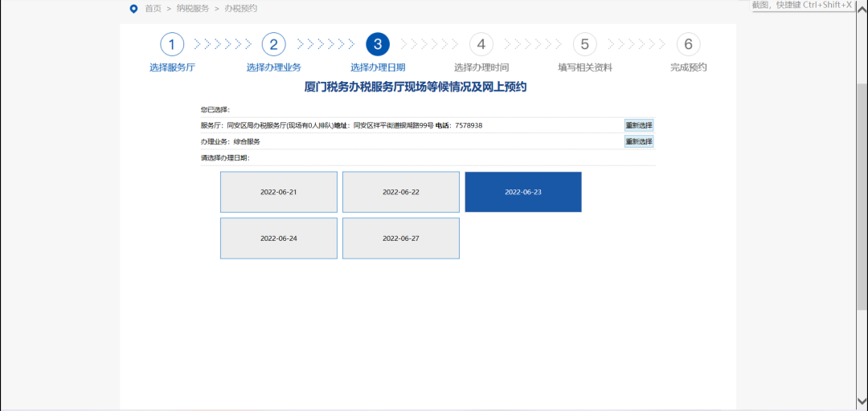Viewport: 868px width, 411px height.
Task: Click 选择办理时间 step label
Action: click(x=481, y=67)
